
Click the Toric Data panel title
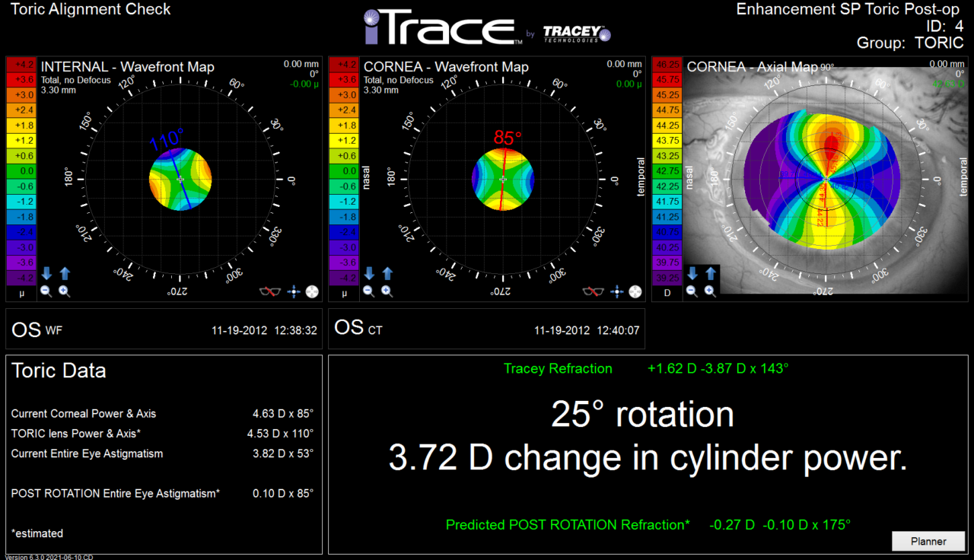(59, 371)
